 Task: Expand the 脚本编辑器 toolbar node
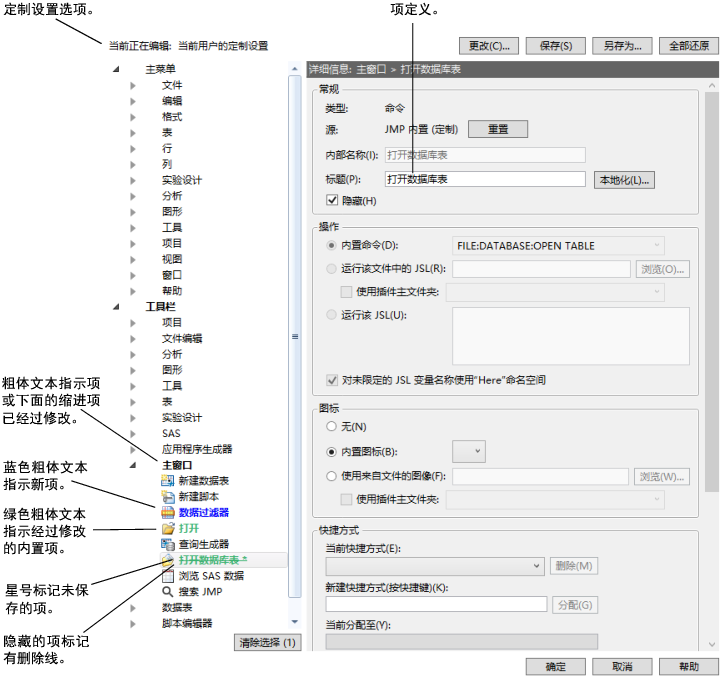[x=133, y=624]
